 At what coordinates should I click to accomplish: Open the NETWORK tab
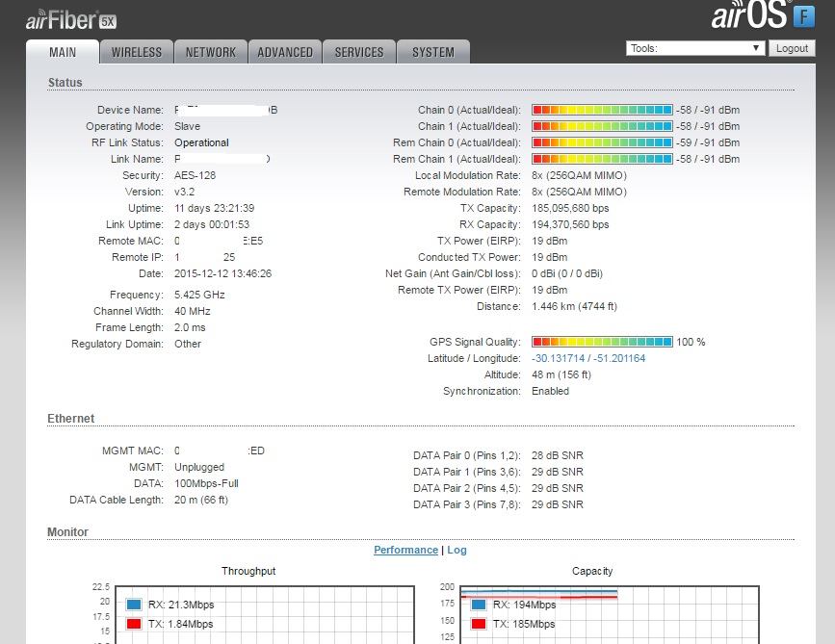click(210, 52)
